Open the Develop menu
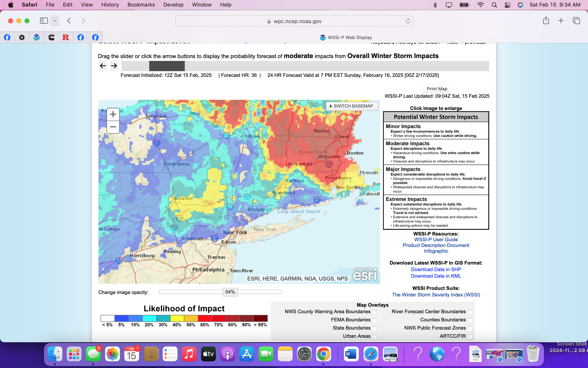 point(174,5)
